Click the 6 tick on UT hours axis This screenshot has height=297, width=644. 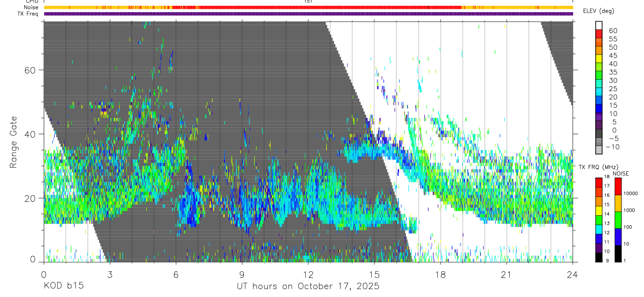pos(176,273)
